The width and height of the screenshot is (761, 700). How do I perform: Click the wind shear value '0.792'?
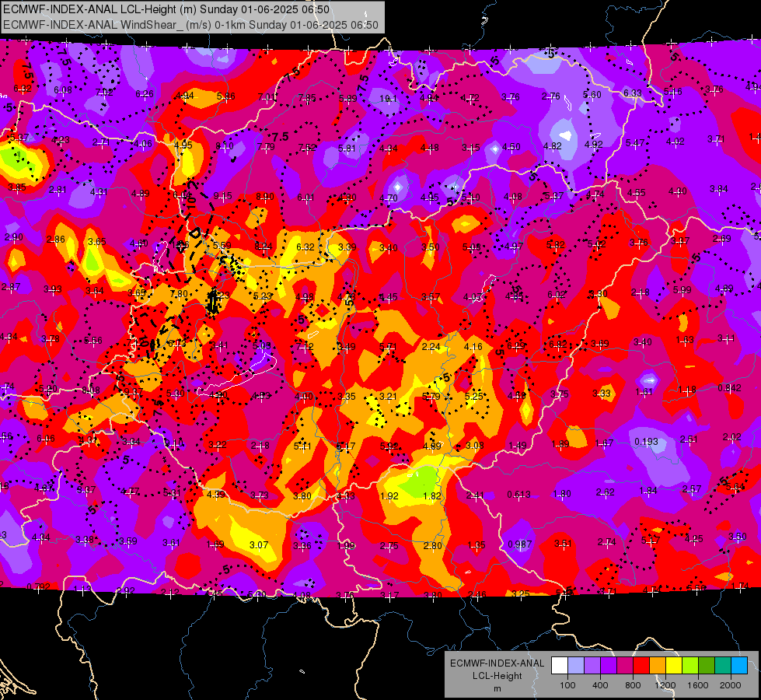click(x=38, y=586)
